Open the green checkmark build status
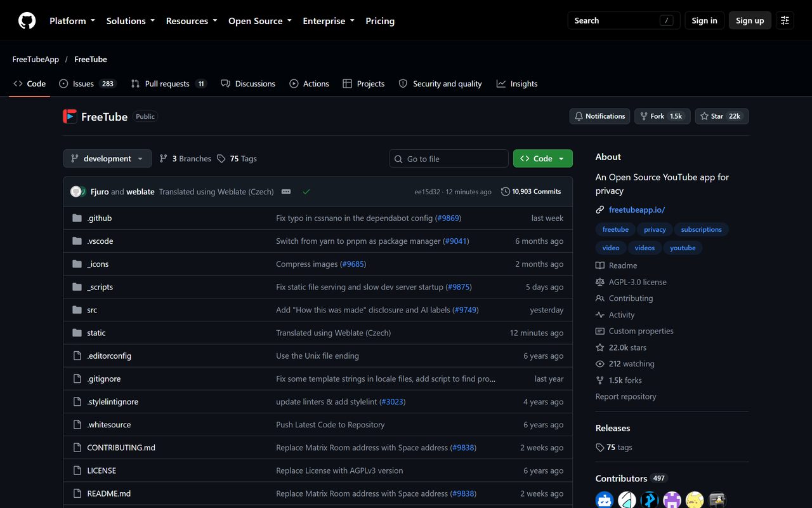 point(306,192)
